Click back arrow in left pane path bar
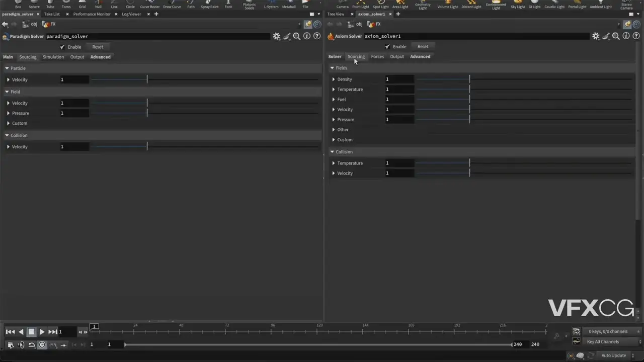 [5, 24]
